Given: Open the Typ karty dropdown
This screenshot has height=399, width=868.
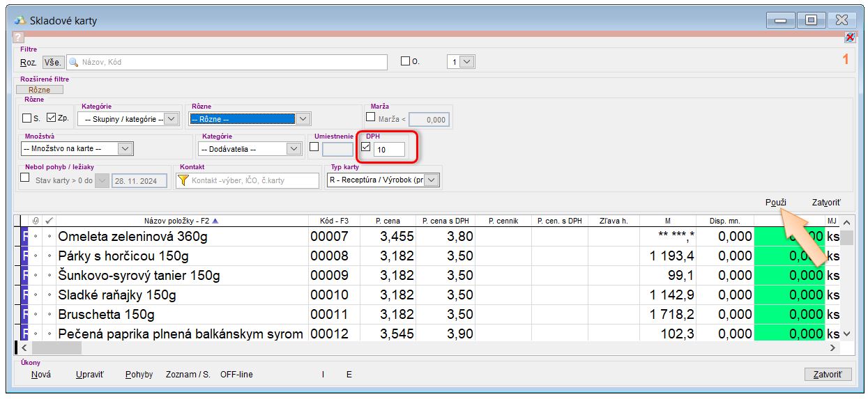Looking at the screenshot, I should point(432,180).
